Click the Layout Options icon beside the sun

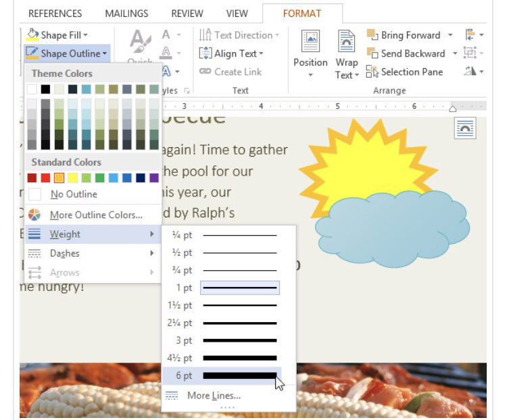(x=465, y=127)
